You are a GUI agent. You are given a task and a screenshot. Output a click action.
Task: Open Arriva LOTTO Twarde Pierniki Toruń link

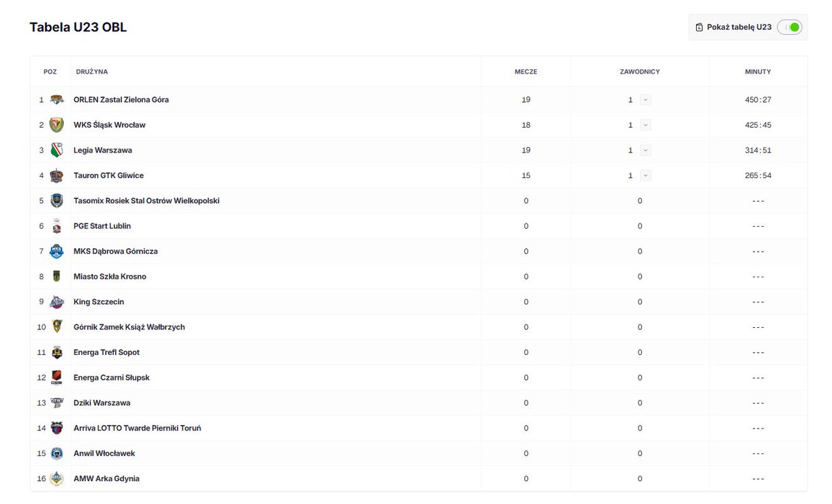click(x=137, y=428)
